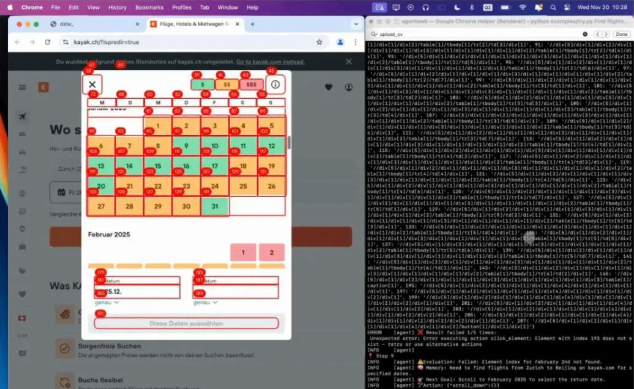Open Control Center in menu bar
Screen dimensions: 634x389
point(567,7)
